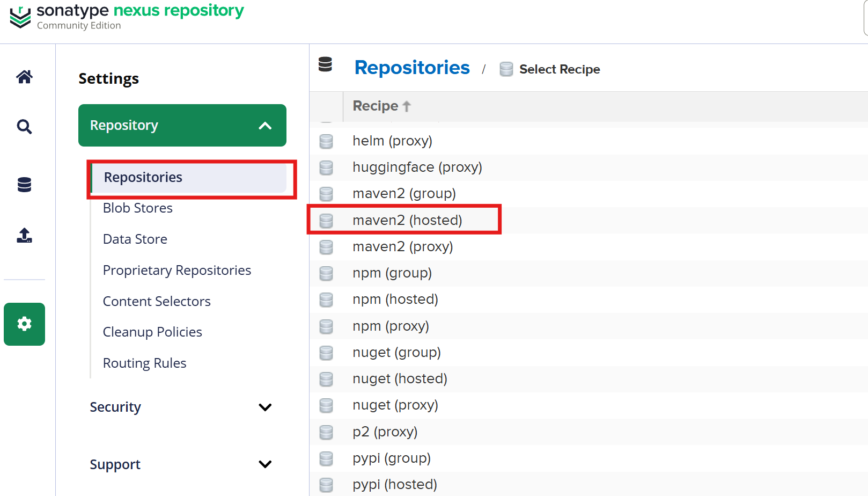Image resolution: width=868 pixels, height=496 pixels.
Task: Click the npm (hosted) row icon
Action: click(326, 300)
